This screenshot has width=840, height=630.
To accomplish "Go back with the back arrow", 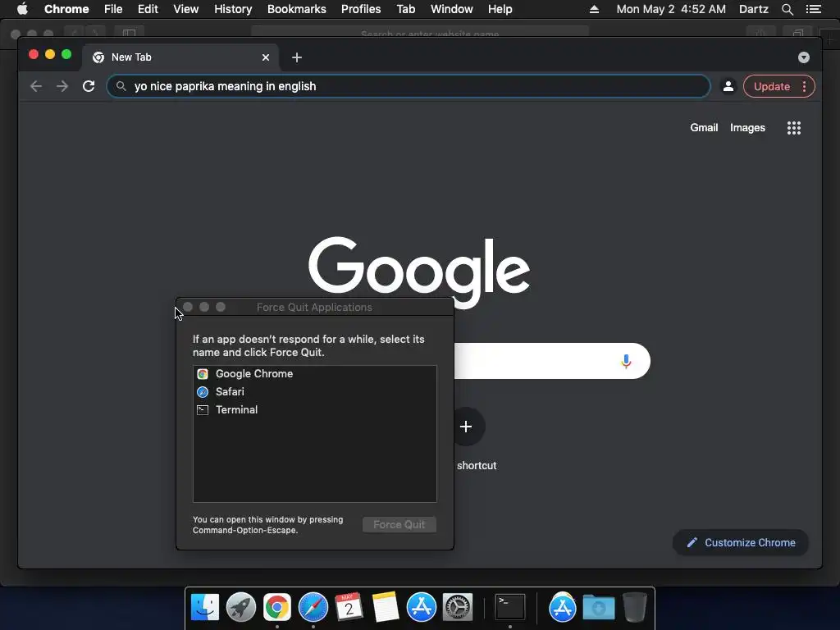I will coord(36,86).
